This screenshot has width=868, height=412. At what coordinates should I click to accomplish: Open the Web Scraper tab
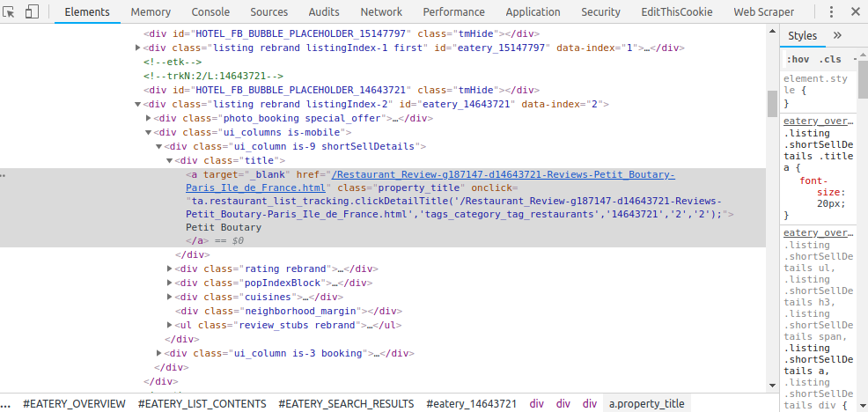point(763,12)
